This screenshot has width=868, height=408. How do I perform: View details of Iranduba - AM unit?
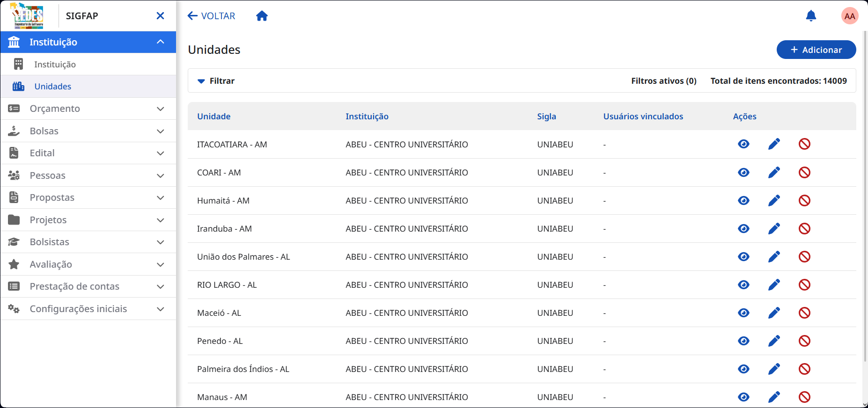(x=743, y=228)
